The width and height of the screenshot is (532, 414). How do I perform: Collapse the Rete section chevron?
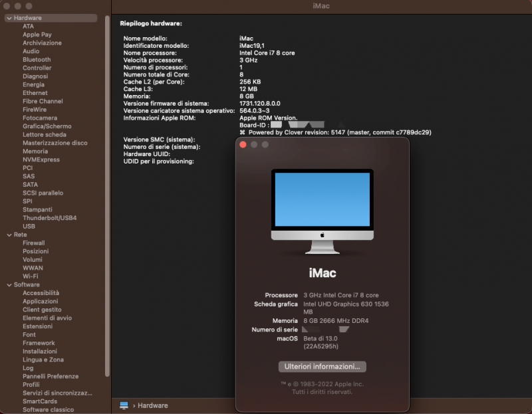click(x=9, y=235)
